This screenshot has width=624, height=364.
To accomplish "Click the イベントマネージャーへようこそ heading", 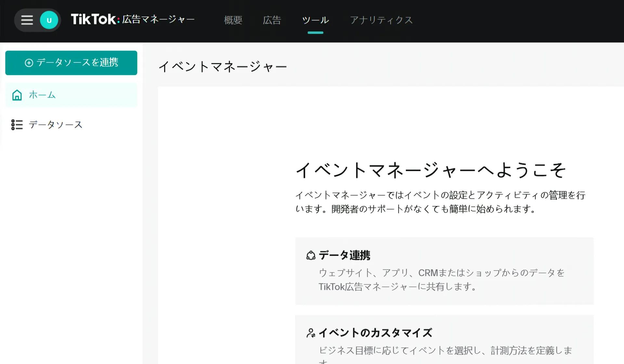I will click(x=431, y=170).
